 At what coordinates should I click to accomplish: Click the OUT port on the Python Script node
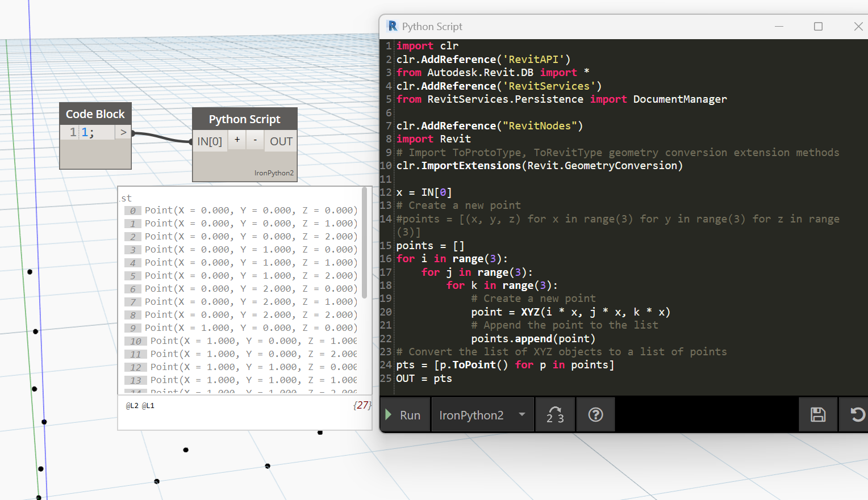(281, 141)
